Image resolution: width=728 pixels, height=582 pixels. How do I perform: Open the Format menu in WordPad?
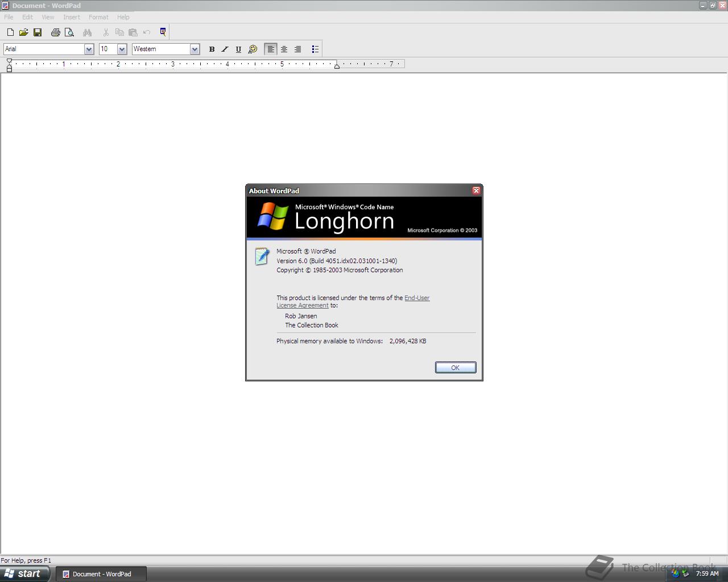98,17
